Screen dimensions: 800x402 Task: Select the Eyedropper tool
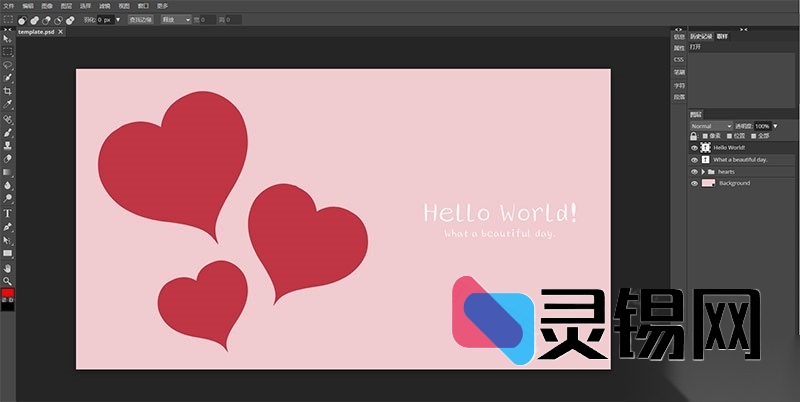point(8,104)
